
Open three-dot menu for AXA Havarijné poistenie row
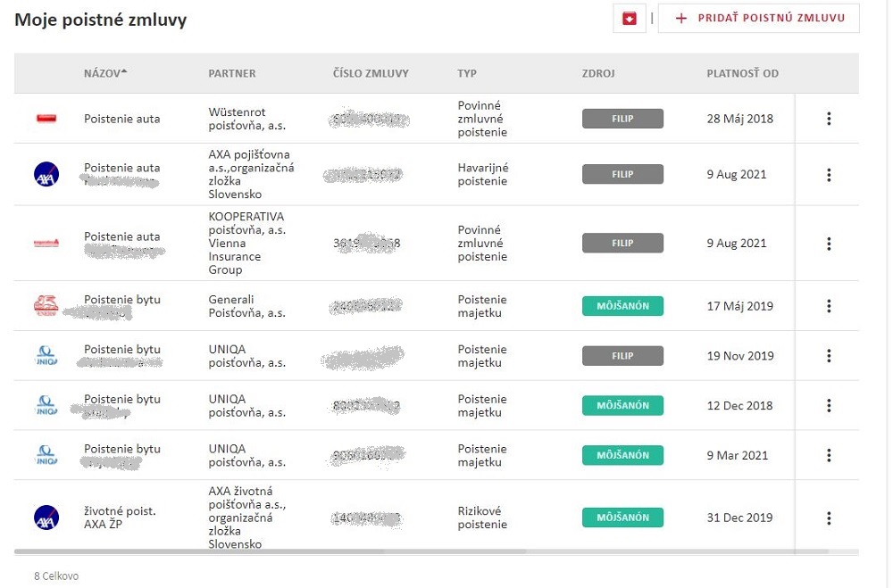829,175
